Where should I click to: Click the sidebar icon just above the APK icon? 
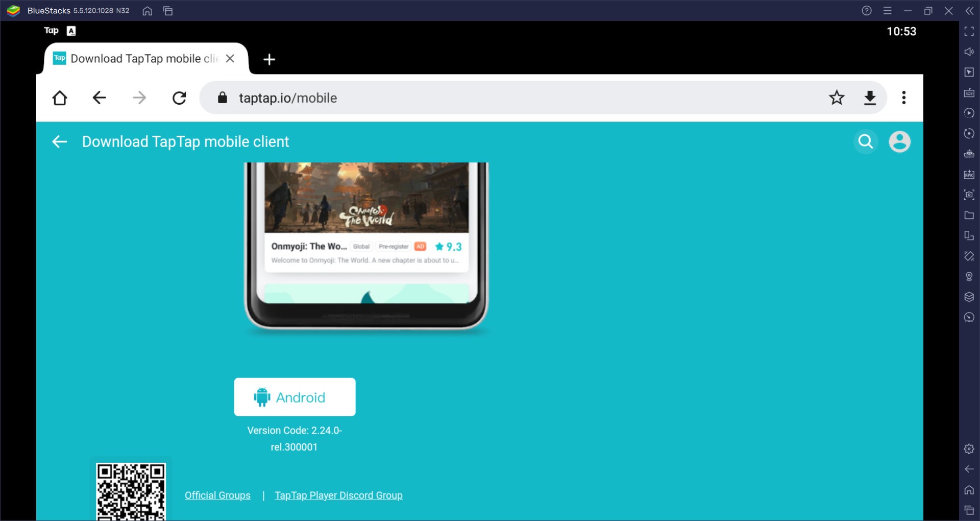pos(969,154)
